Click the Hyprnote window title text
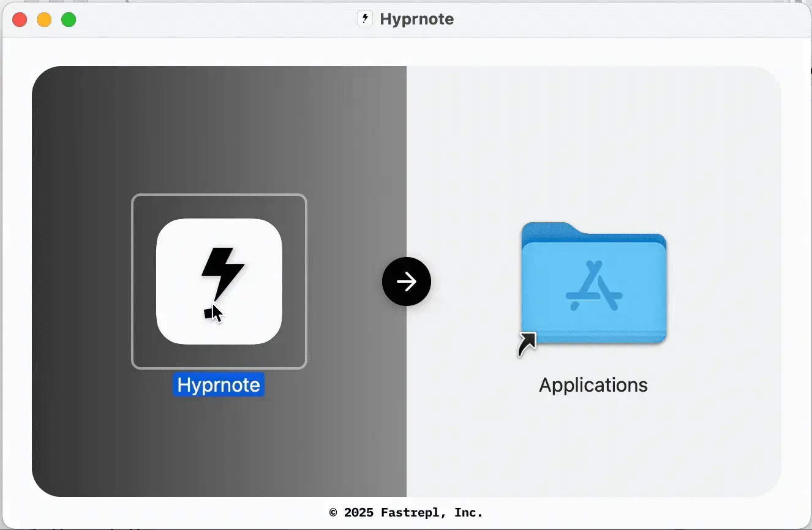812x530 pixels. click(416, 19)
